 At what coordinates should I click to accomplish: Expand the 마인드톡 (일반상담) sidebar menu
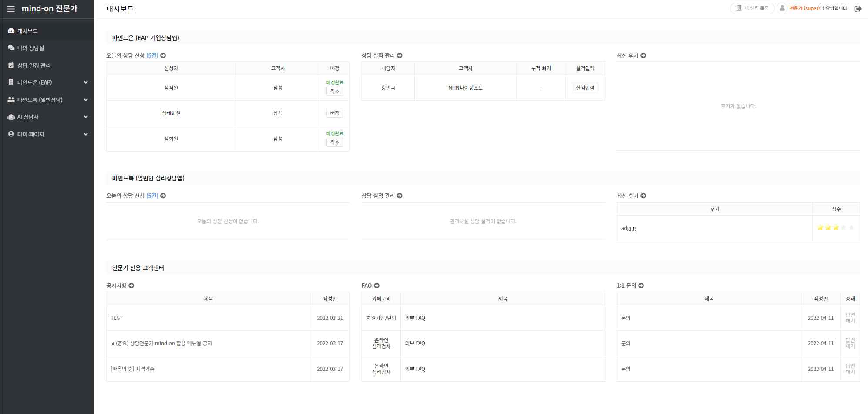47,100
